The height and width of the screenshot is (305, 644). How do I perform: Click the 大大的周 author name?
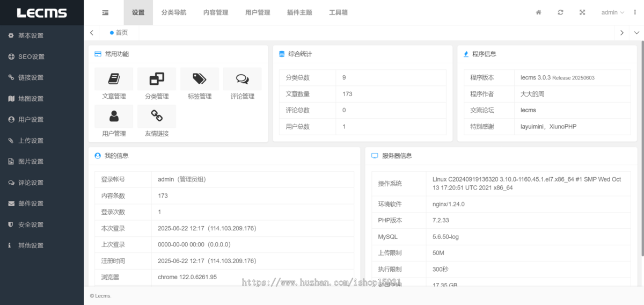click(532, 94)
